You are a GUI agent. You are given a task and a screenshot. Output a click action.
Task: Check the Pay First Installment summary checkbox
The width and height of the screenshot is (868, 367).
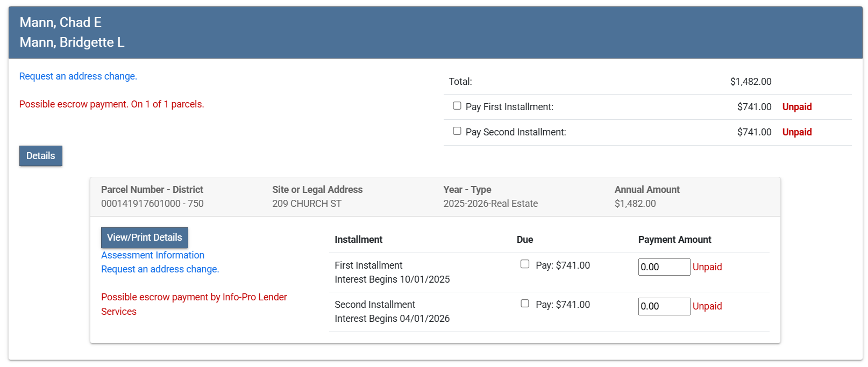click(457, 106)
